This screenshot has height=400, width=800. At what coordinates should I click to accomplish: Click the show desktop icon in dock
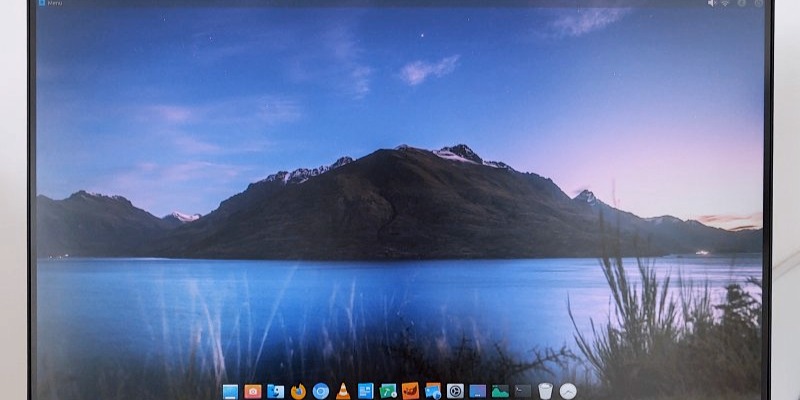[x=231, y=391]
